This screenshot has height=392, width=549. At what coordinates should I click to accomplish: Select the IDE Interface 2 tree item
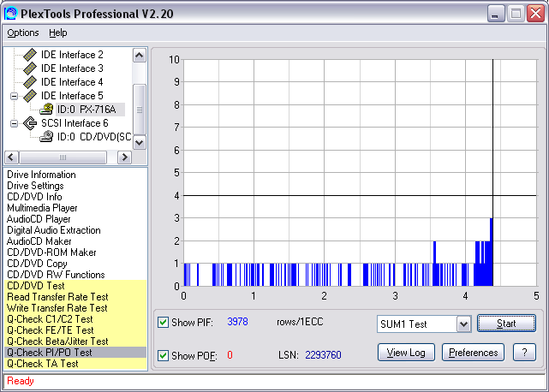72,55
